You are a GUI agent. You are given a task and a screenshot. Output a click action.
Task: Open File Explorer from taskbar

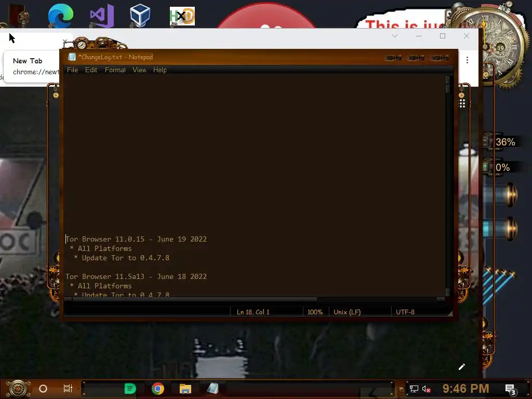tap(185, 389)
